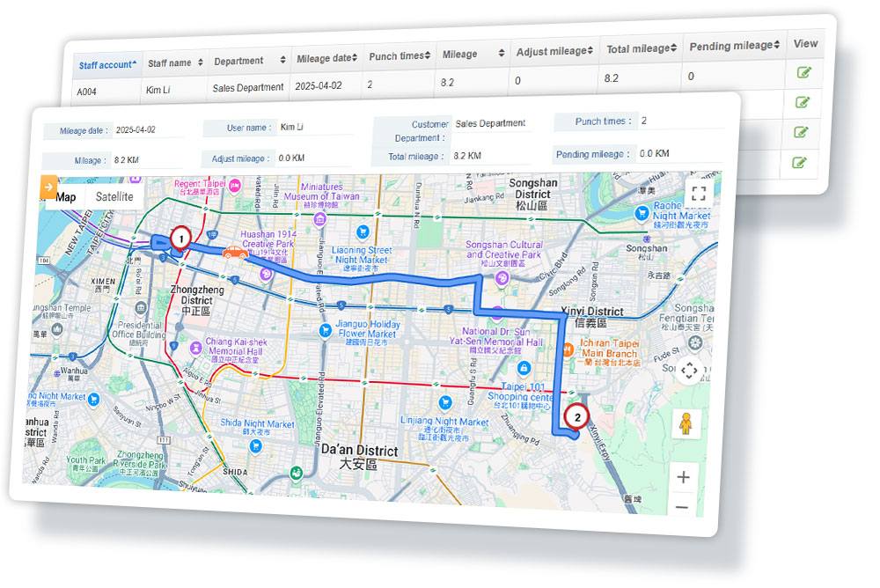The width and height of the screenshot is (880, 588).
Task: Switch to the Map view tab
Action: pos(66,197)
